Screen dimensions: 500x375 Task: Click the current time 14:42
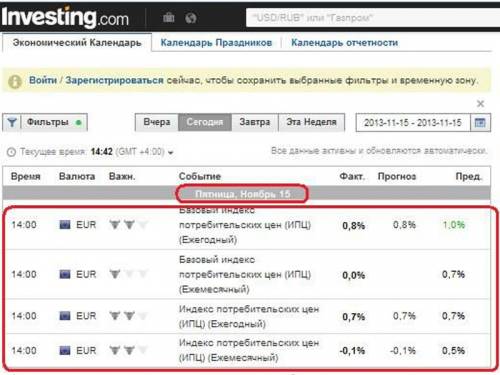tap(102, 152)
